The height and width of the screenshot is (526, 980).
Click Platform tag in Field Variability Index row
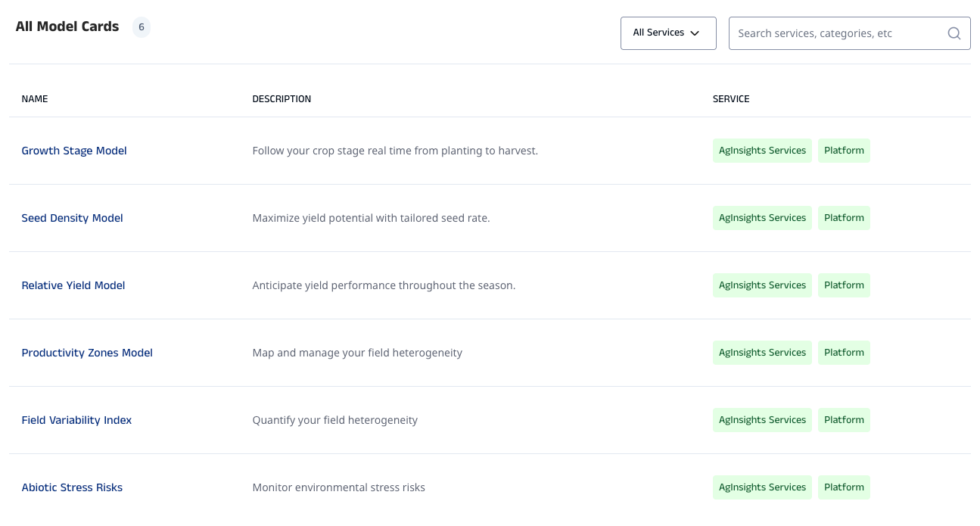click(844, 420)
